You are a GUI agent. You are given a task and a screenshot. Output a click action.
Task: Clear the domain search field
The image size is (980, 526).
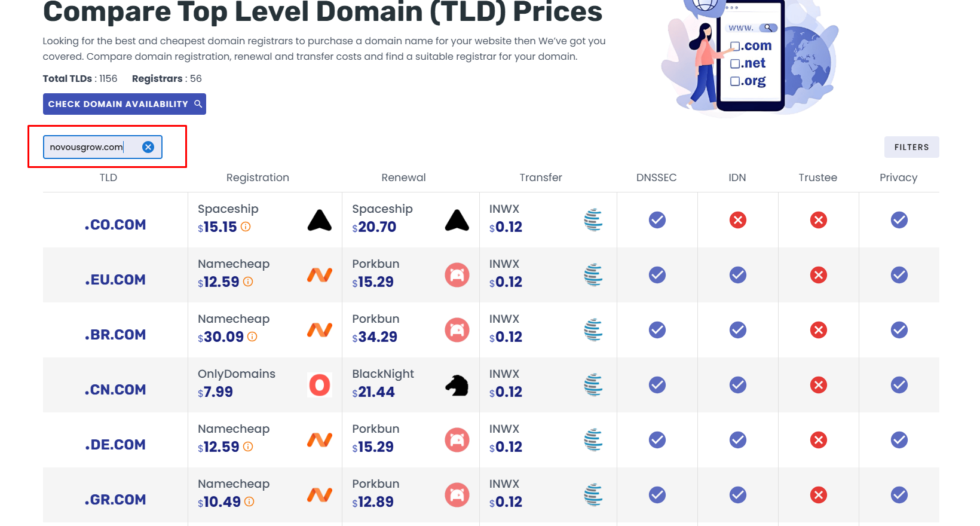click(x=148, y=147)
